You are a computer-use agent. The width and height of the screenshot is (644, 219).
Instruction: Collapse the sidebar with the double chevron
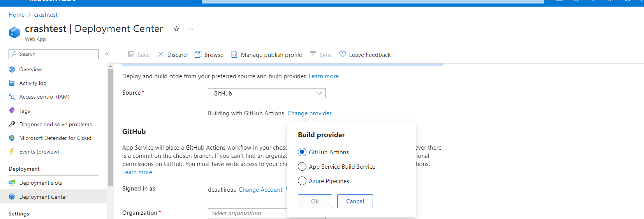click(107, 54)
